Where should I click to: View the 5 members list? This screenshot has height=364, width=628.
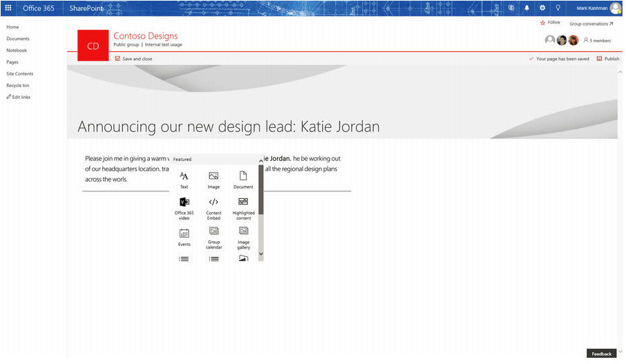(x=597, y=41)
